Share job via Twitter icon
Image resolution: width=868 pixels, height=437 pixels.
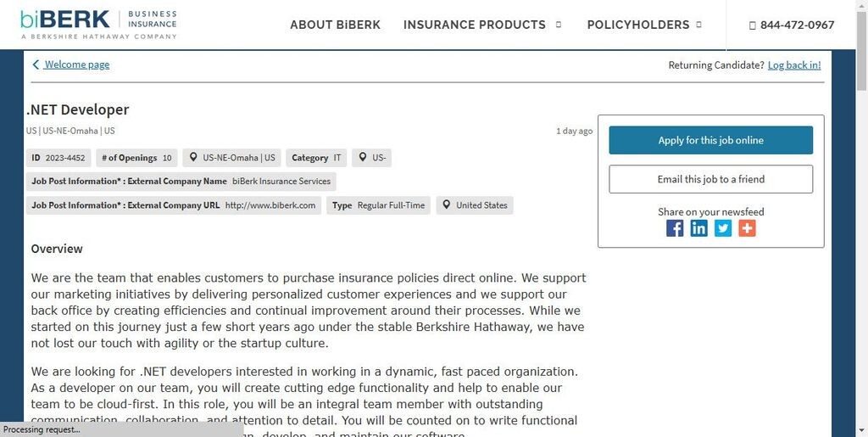pyautogui.click(x=722, y=228)
